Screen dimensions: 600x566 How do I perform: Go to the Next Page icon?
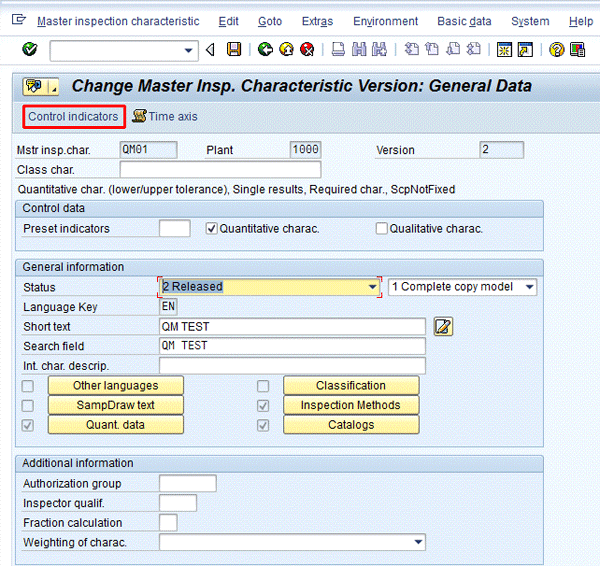pyautogui.click(x=453, y=49)
